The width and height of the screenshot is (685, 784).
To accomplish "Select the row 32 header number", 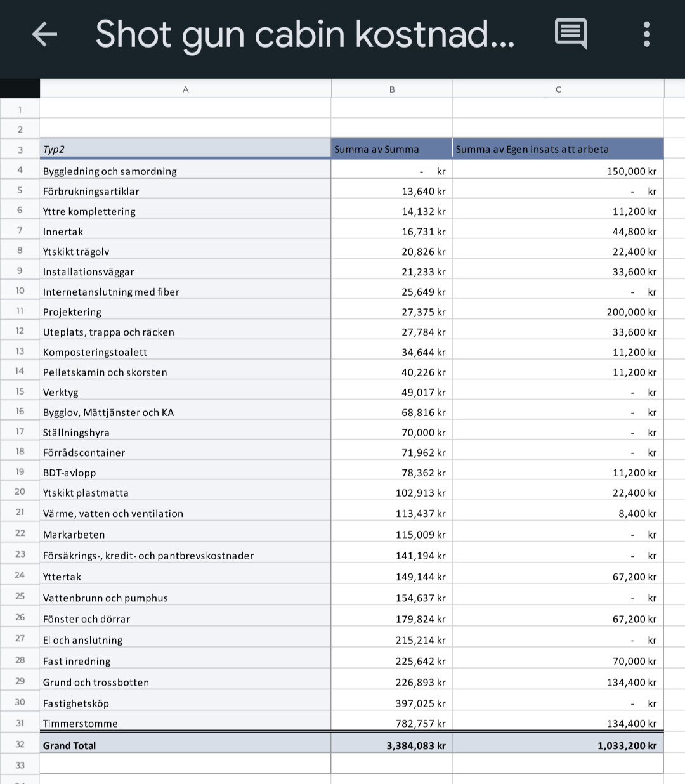I will click(20, 744).
